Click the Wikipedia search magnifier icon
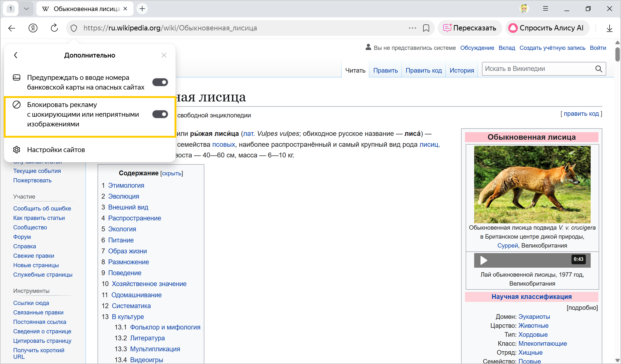Image resolution: width=621 pixels, height=364 pixels. [599, 69]
